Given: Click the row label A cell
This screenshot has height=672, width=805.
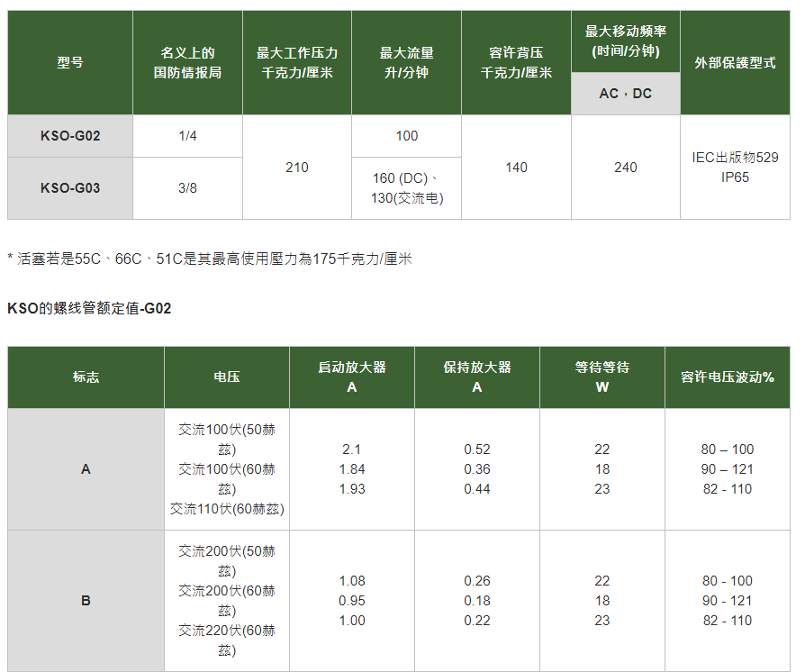Looking at the screenshot, I should pyautogui.click(x=86, y=469).
